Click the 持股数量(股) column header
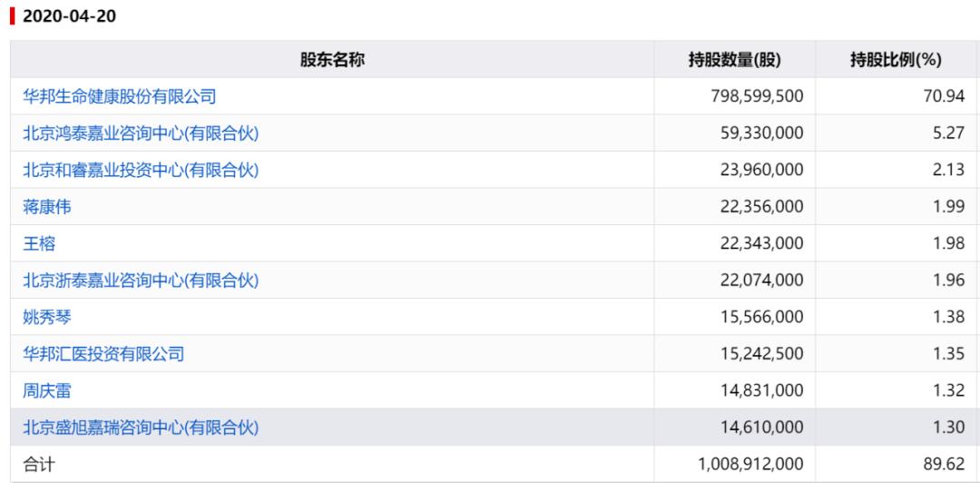Viewport: 980px width, 483px height. 735,60
